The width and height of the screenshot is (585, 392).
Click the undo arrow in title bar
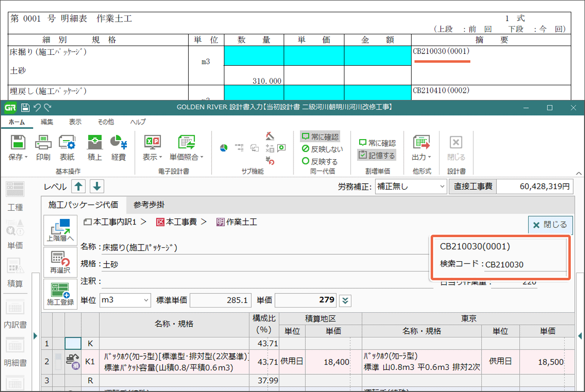[x=37, y=108]
